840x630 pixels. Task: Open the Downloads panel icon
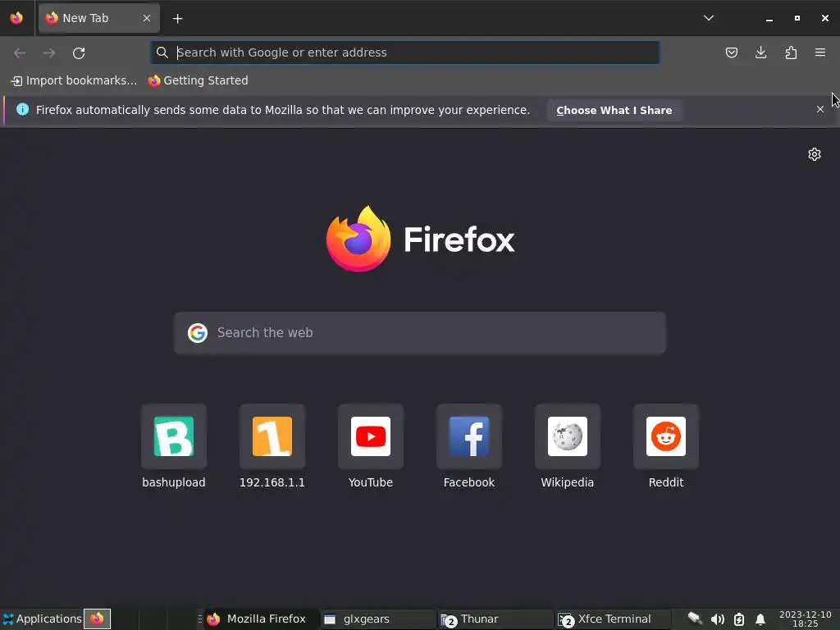click(760, 52)
